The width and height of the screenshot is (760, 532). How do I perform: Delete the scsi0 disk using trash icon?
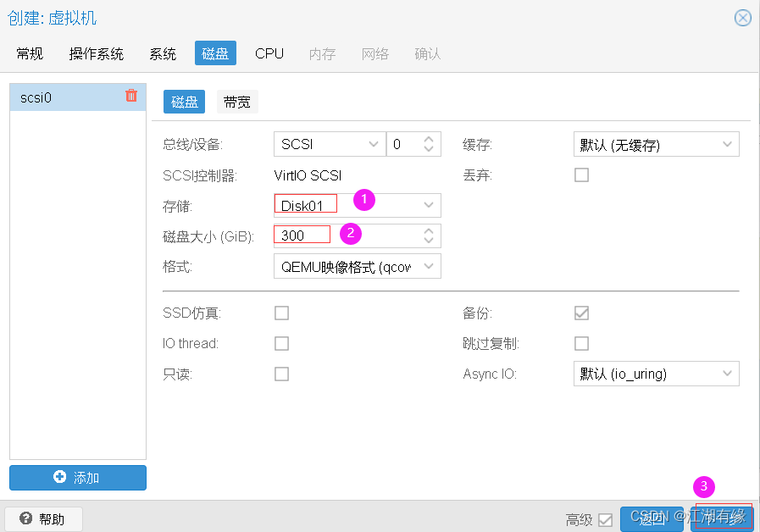pos(131,97)
